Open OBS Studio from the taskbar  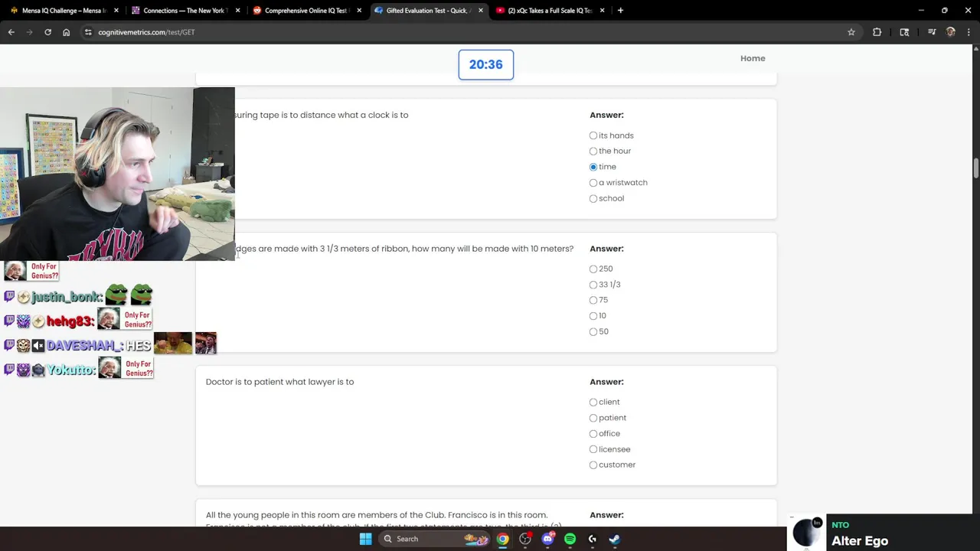click(x=525, y=539)
